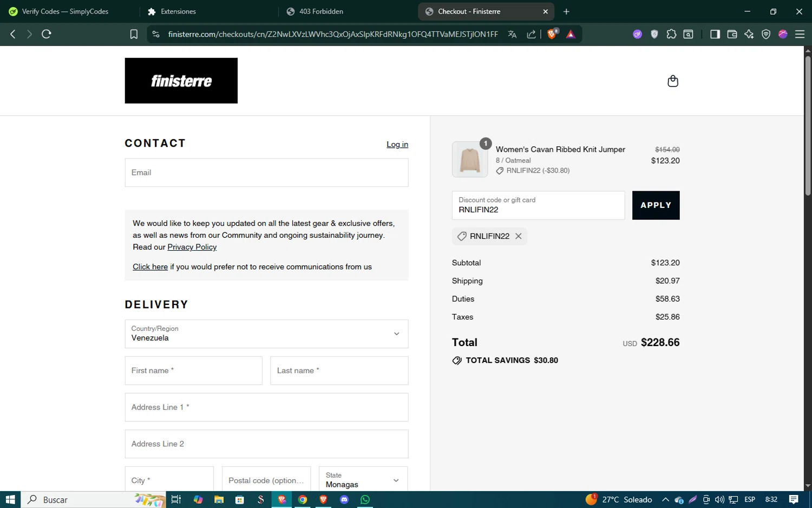Click the First name field
This screenshot has height=508, width=812.
pos(193,370)
